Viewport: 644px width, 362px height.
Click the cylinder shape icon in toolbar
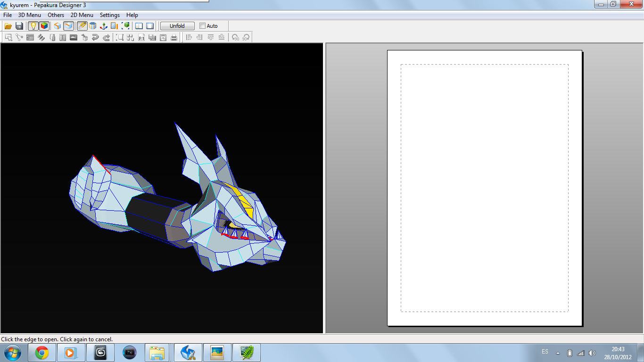(93, 26)
